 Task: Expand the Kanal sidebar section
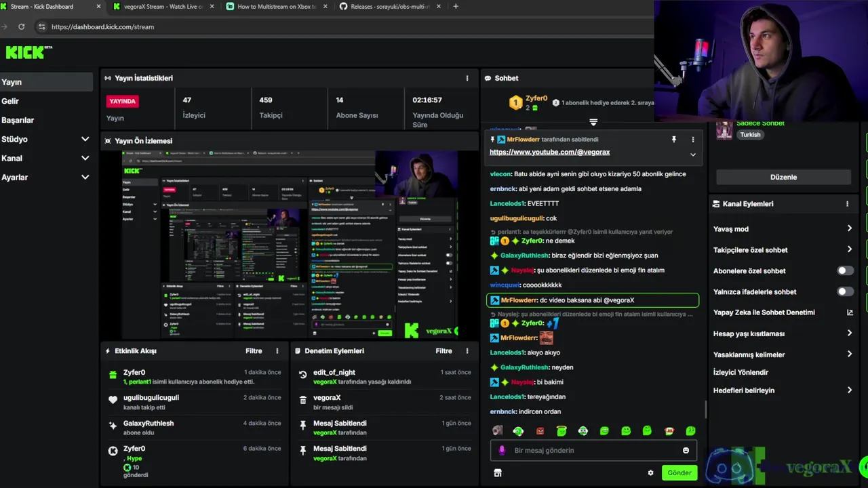point(85,158)
